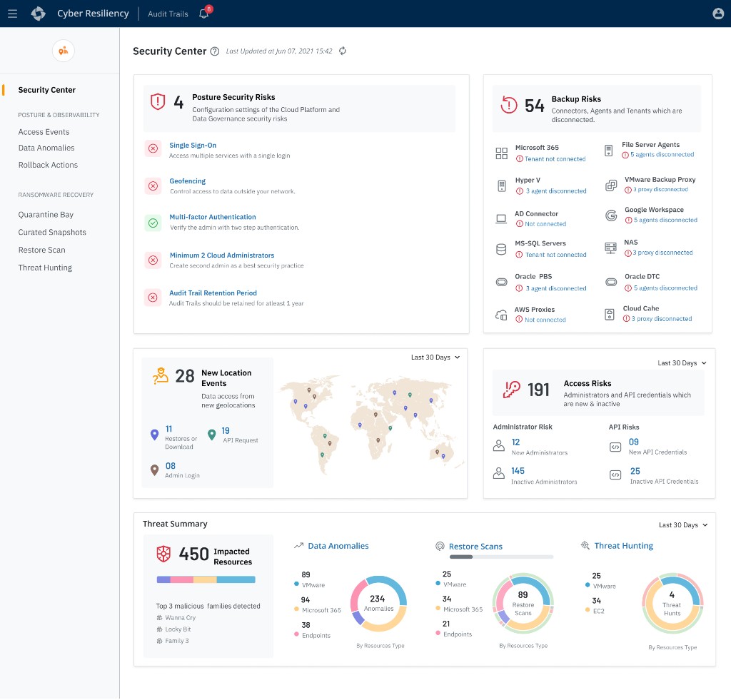The image size is (731, 700).
Task: Open Restore Scan in the sidebar
Action: click(41, 250)
